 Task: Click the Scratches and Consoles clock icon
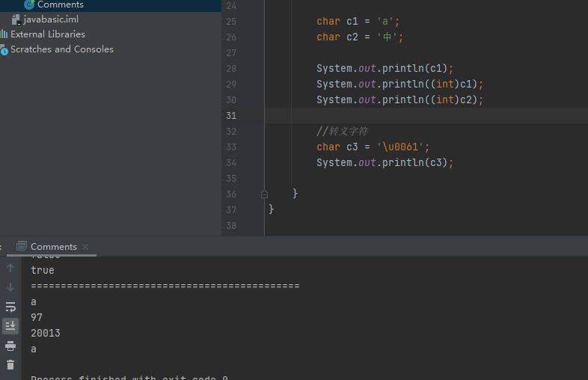coord(4,50)
